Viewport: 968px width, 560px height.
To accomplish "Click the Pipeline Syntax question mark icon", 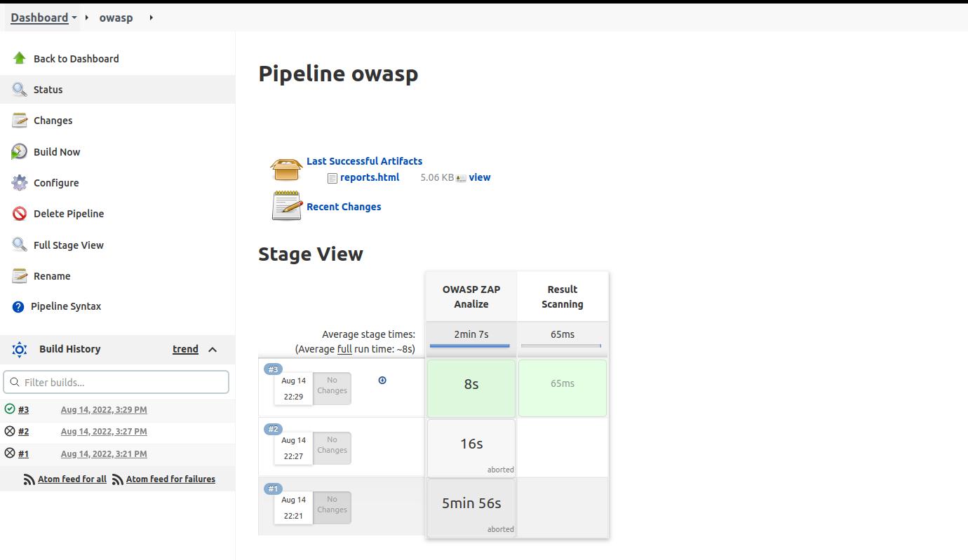I will pos(18,306).
